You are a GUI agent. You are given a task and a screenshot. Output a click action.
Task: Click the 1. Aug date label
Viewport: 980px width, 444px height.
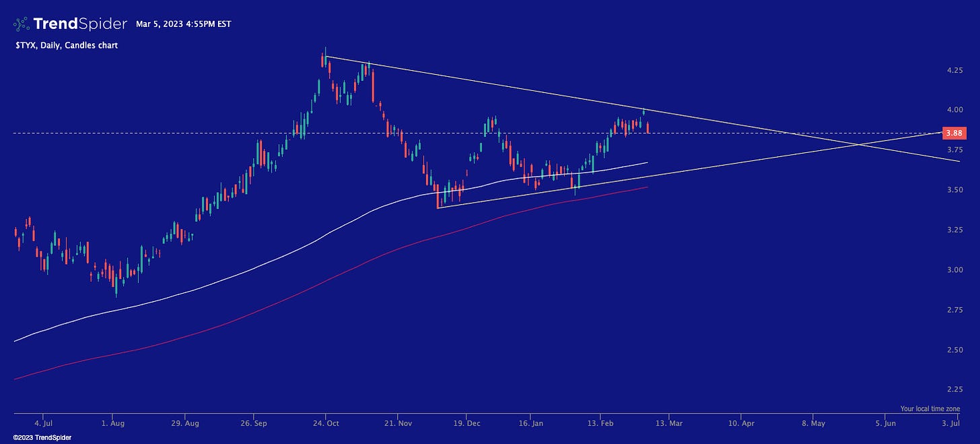[x=112, y=424]
